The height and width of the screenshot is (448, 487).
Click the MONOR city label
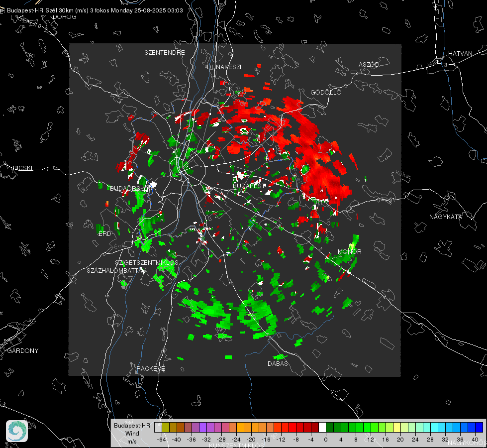[x=349, y=251]
